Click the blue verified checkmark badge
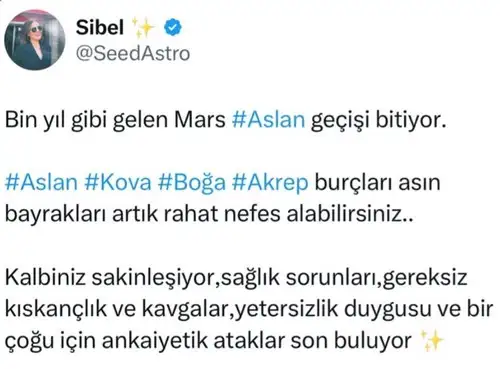The image size is (500, 369). [173, 27]
